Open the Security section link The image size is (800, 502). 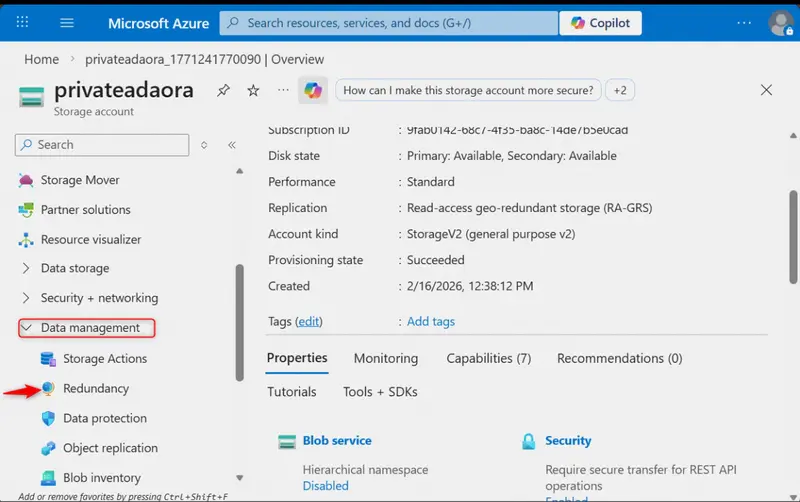[x=568, y=440]
